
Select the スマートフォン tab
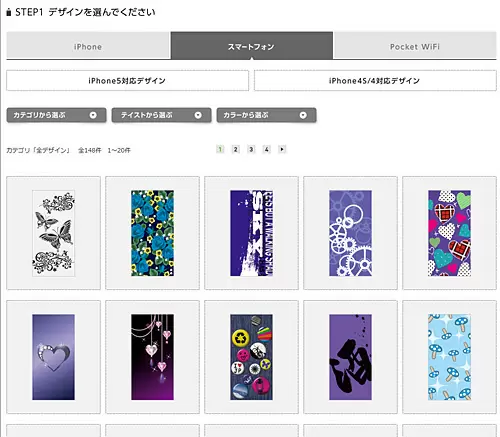(252, 46)
